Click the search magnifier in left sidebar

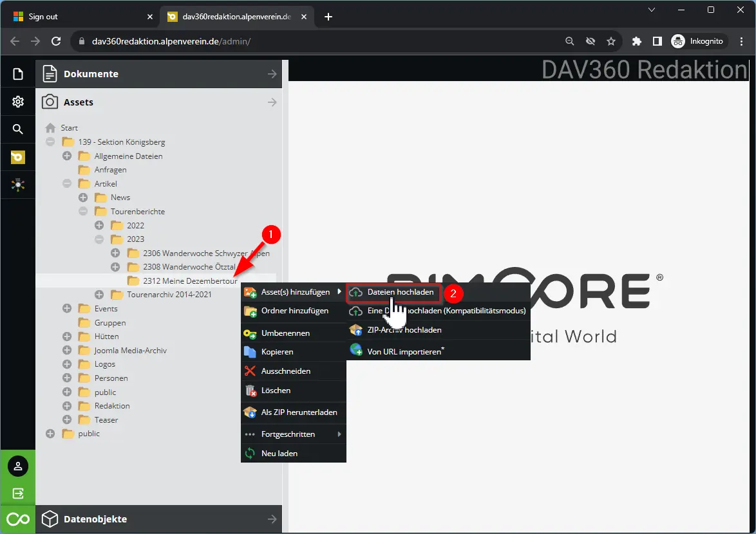click(x=18, y=129)
